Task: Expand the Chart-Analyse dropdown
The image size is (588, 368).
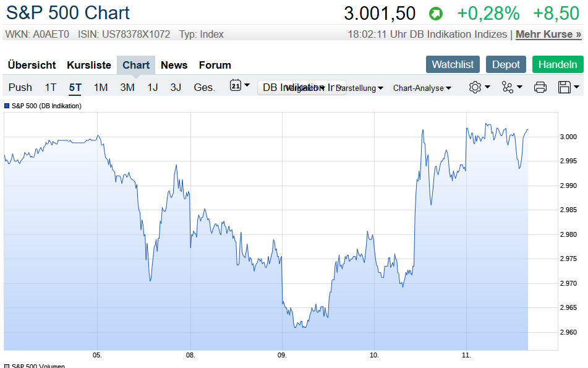Action: 422,88
